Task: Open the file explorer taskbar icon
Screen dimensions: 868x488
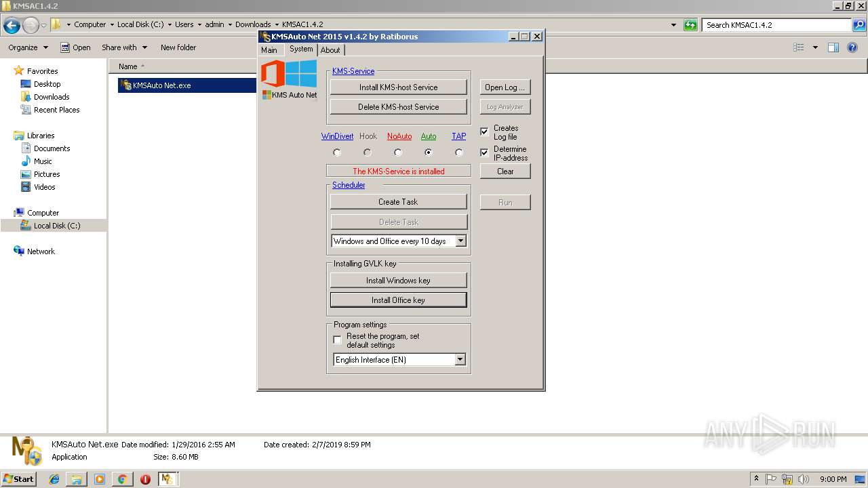Action: click(x=77, y=479)
